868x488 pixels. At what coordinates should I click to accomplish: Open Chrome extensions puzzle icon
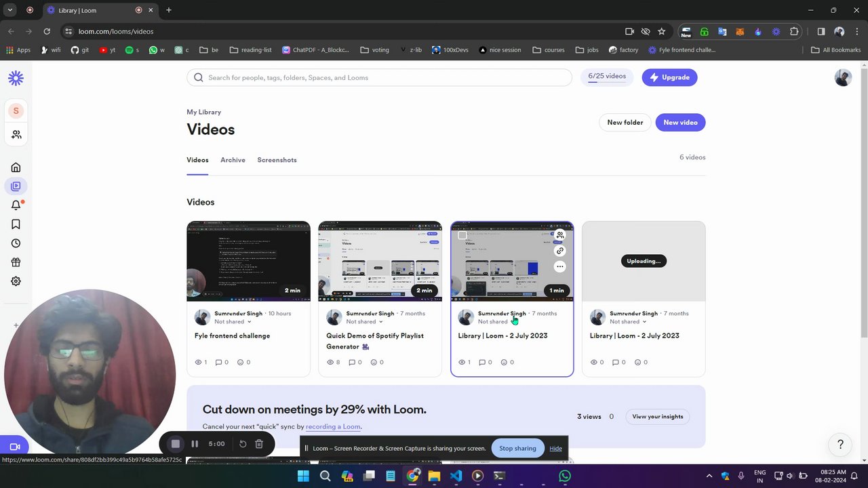pos(794,31)
